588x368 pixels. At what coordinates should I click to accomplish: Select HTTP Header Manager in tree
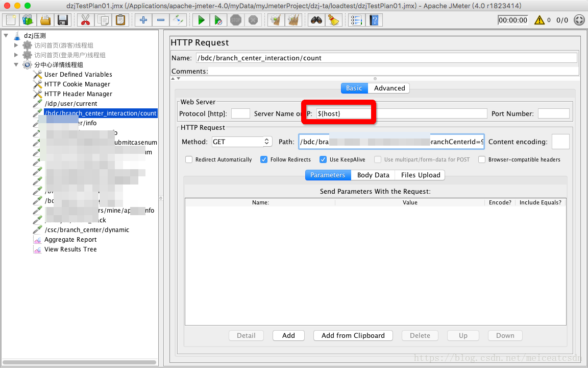pos(78,94)
